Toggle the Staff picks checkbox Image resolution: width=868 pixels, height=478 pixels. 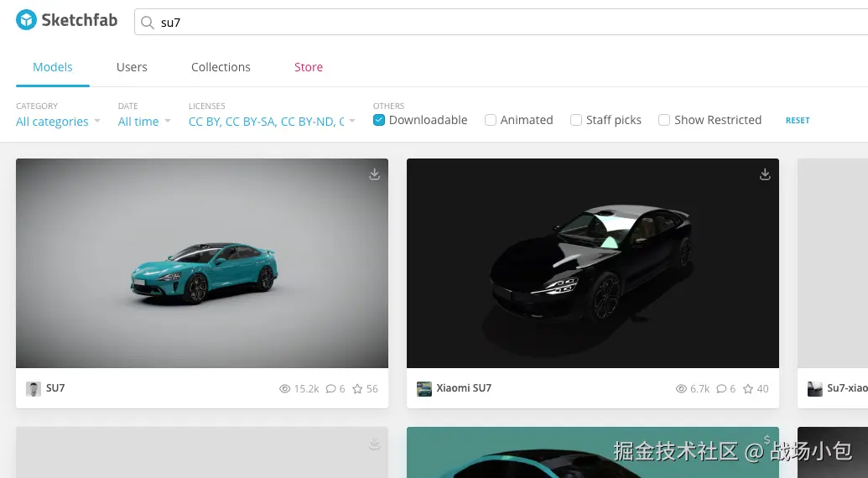(x=576, y=120)
